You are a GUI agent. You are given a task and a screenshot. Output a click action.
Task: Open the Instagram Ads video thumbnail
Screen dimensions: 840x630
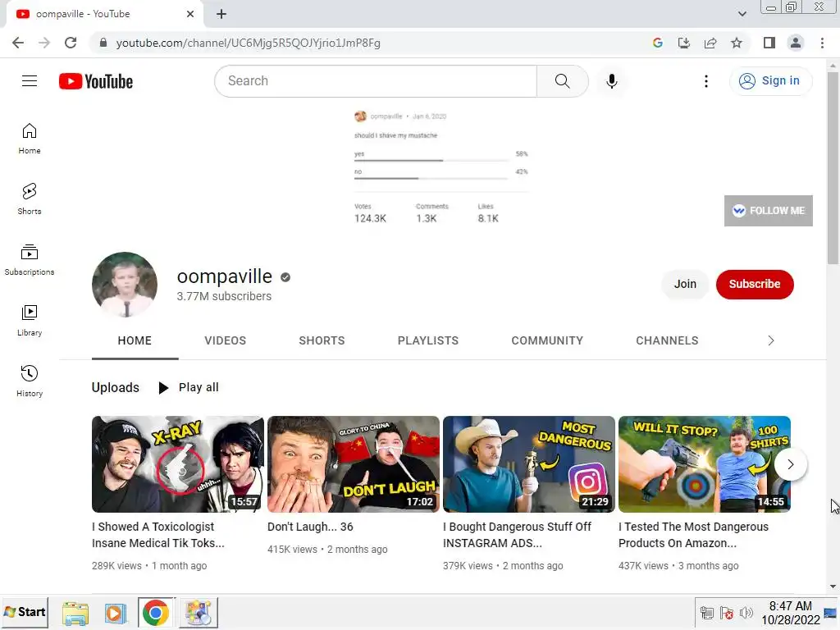click(529, 464)
